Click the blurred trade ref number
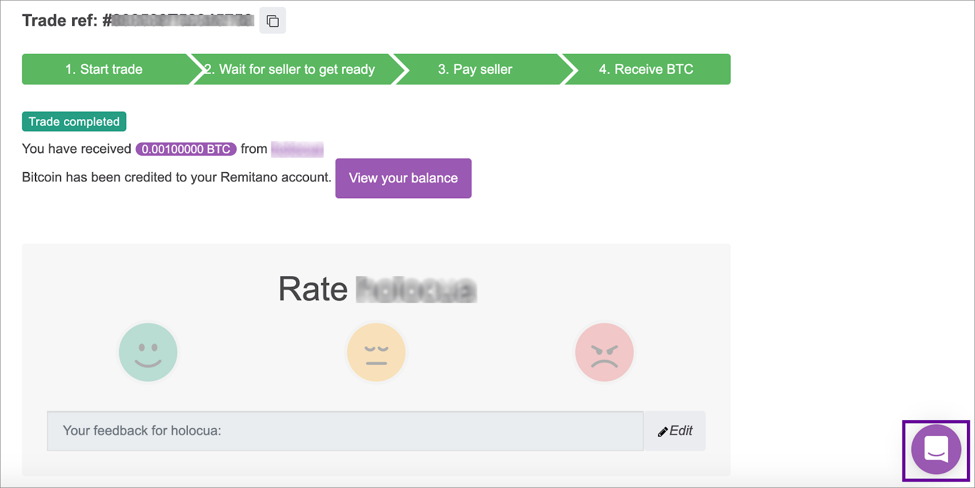This screenshot has height=488, width=975. point(182,20)
